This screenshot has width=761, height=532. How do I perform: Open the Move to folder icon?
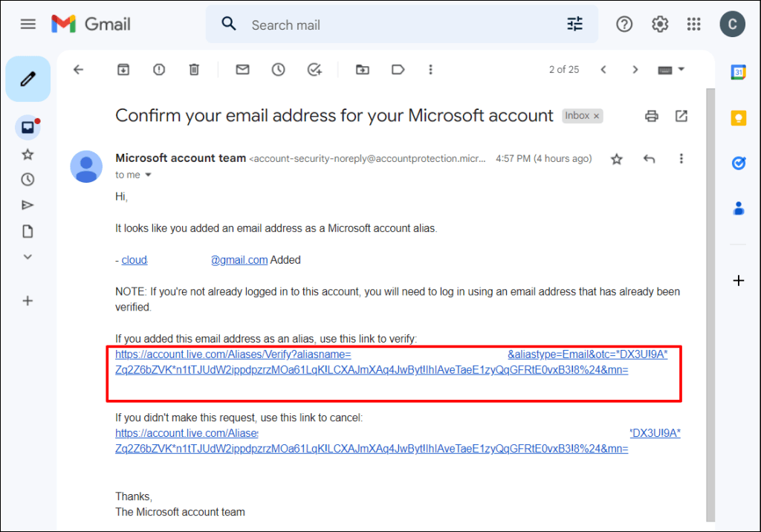(x=362, y=69)
